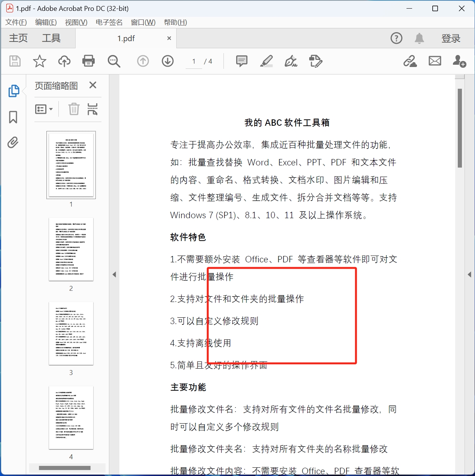Image resolution: width=475 pixels, height=476 pixels.
Task: Open the attachments panel
Action: pos(13,143)
